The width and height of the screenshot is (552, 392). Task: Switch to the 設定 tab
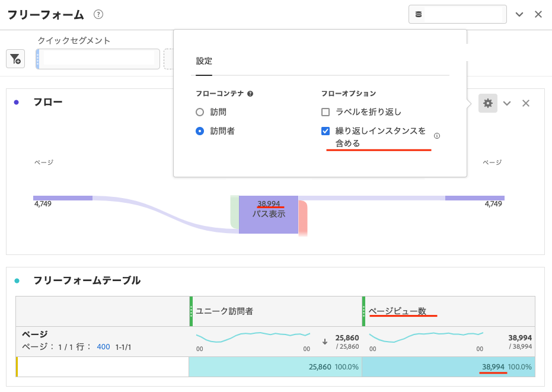tap(204, 61)
